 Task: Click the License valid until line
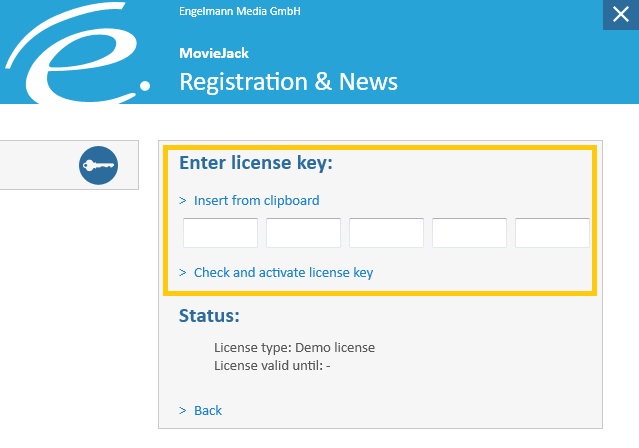pos(272,366)
